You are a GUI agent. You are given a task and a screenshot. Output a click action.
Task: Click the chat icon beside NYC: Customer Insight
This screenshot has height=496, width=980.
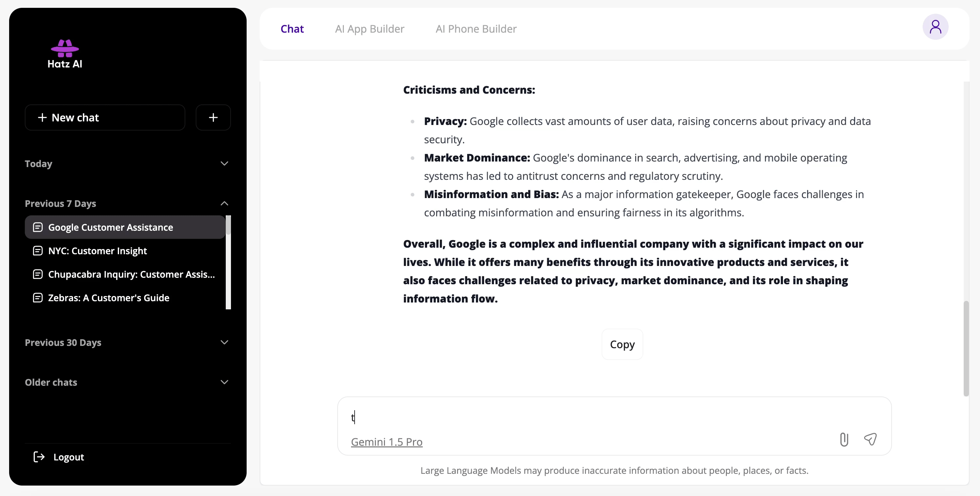click(x=38, y=251)
